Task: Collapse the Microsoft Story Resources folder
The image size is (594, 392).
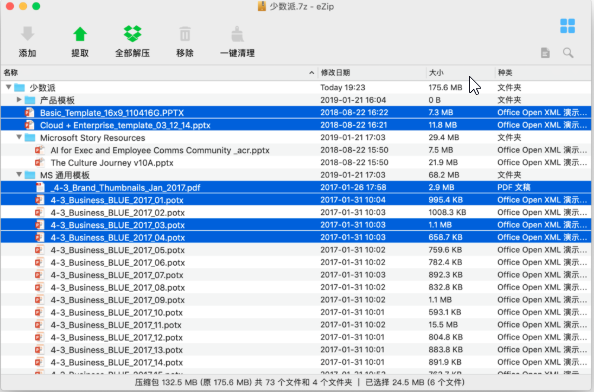Action: [x=19, y=137]
